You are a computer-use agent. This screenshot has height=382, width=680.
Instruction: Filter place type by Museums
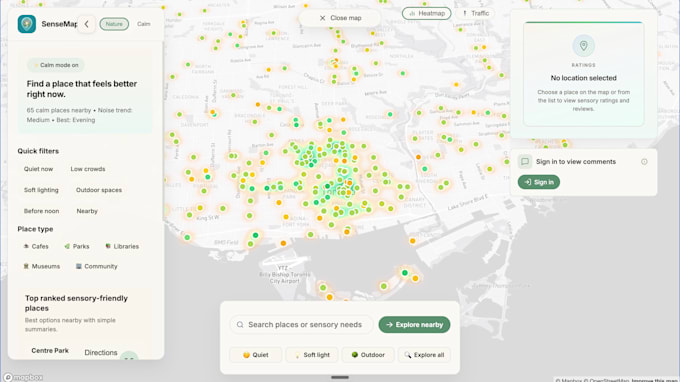pos(42,266)
